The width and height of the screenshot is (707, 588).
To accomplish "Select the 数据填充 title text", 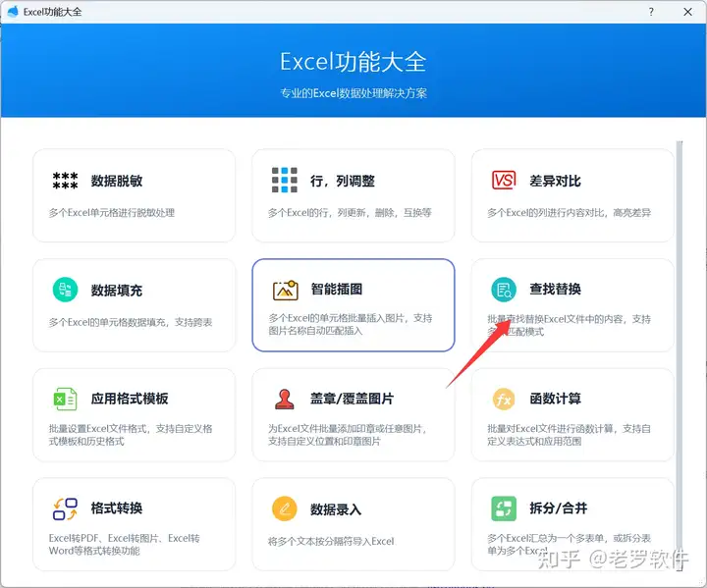I will point(117,291).
